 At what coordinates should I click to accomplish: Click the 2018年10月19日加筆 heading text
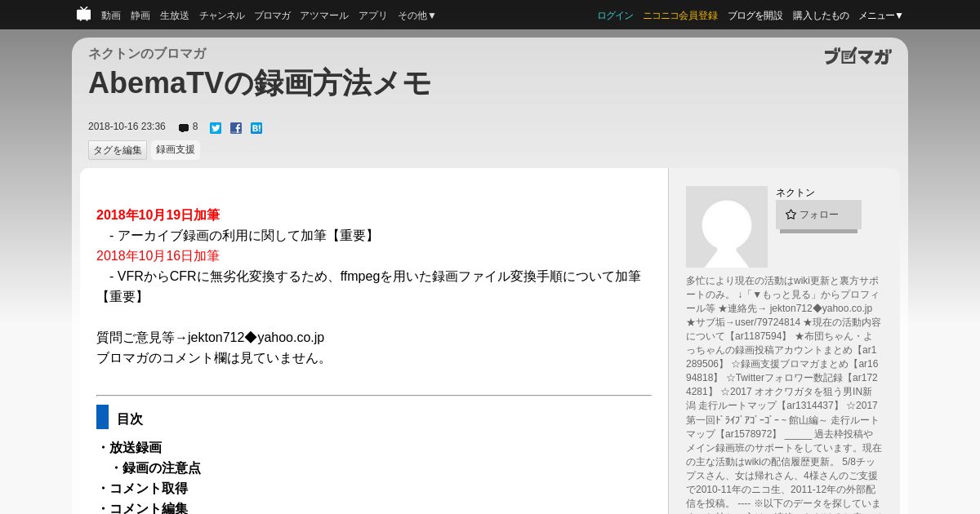click(x=158, y=215)
